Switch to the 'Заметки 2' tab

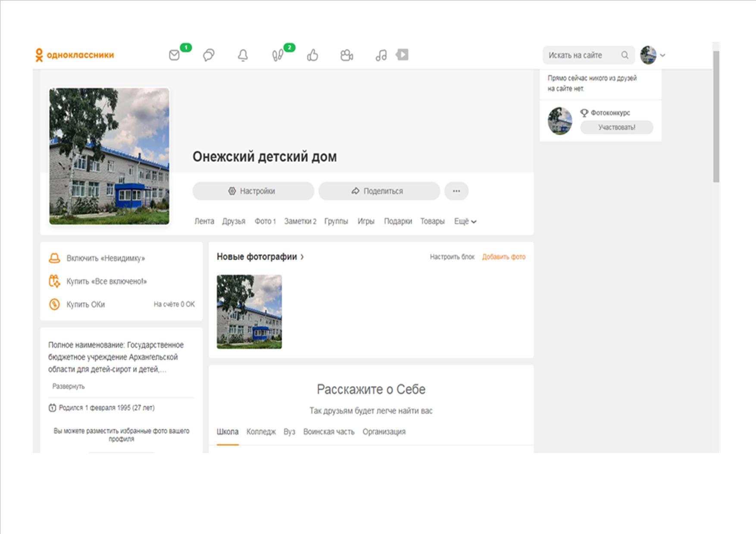point(300,221)
